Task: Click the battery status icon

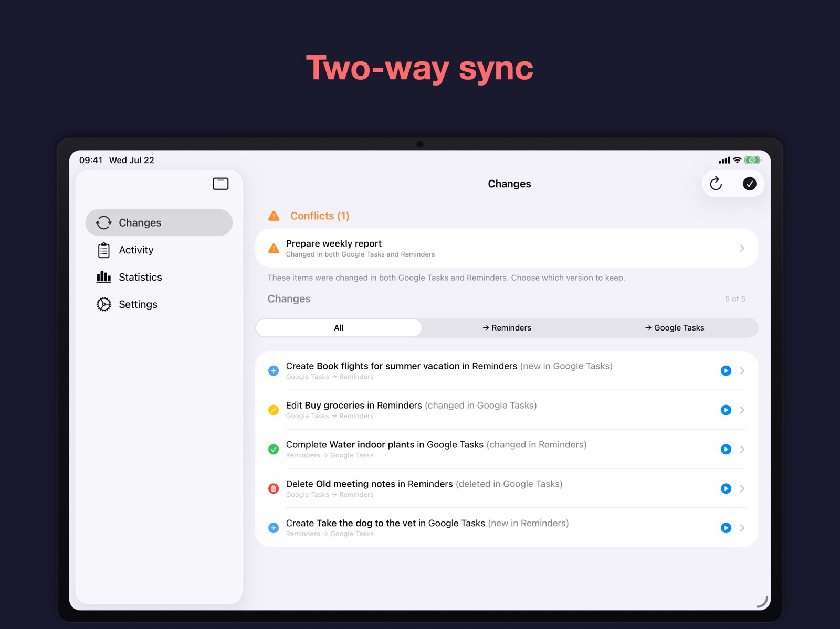Action: pos(753,160)
